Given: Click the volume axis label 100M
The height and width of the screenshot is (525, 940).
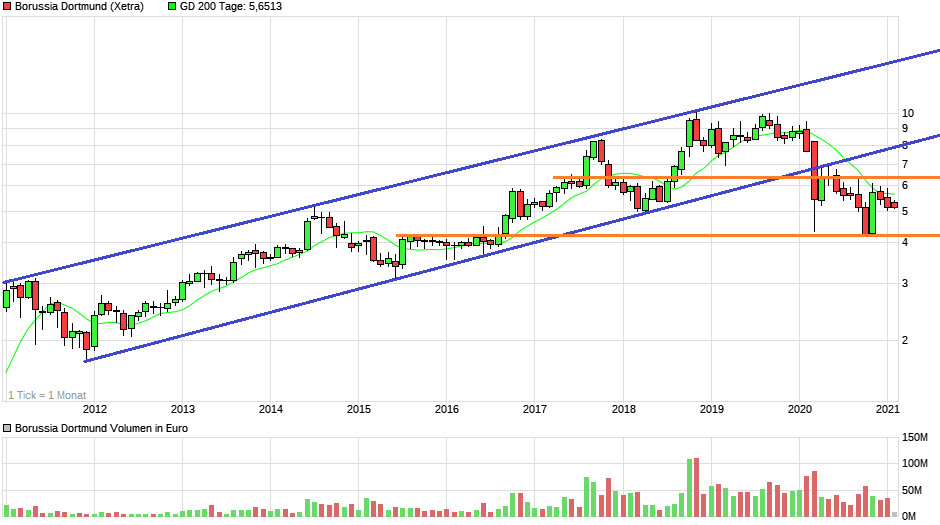Looking at the screenshot, I should click(915, 464).
